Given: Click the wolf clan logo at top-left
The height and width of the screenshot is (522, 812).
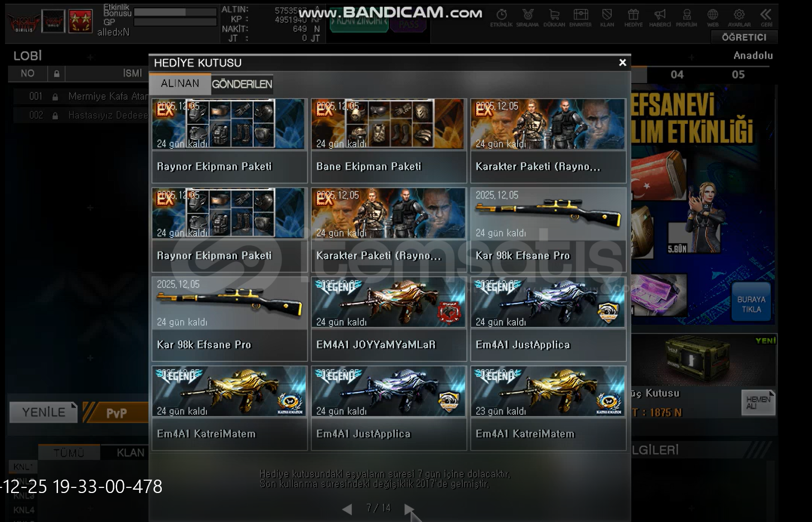Looking at the screenshot, I should (x=24, y=22).
